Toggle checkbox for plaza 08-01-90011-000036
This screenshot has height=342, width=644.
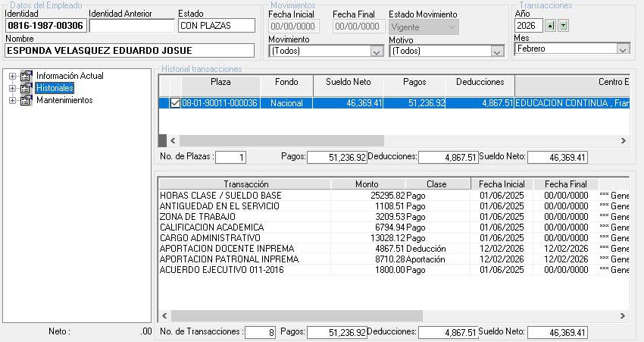coord(176,103)
